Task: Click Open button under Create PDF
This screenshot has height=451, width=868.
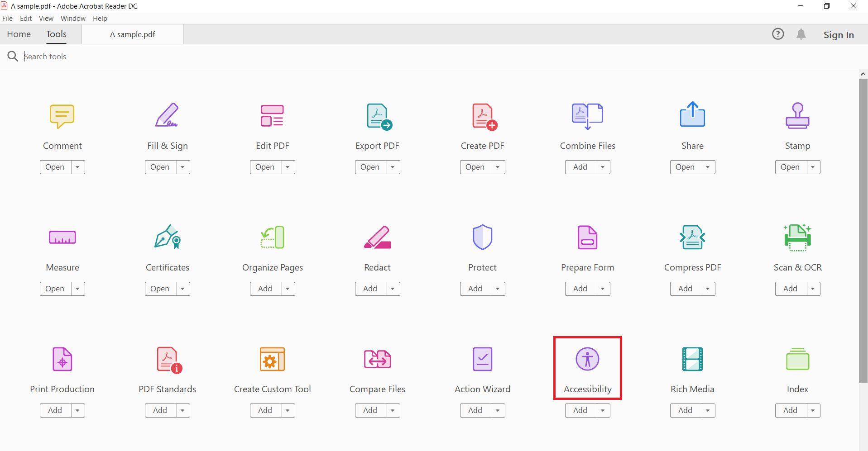Action: 475,167
